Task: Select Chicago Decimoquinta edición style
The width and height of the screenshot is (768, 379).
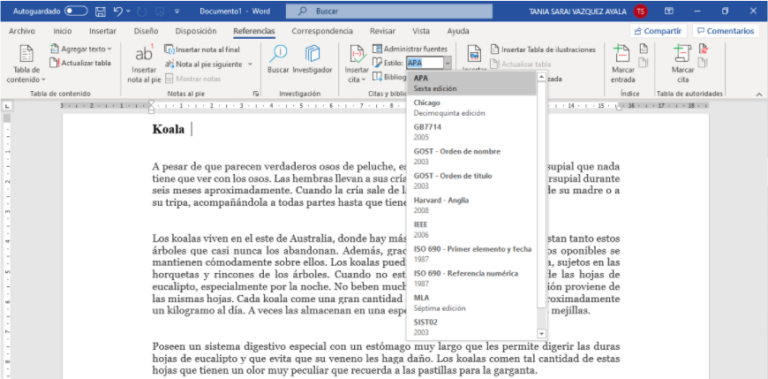Action: coord(472,108)
